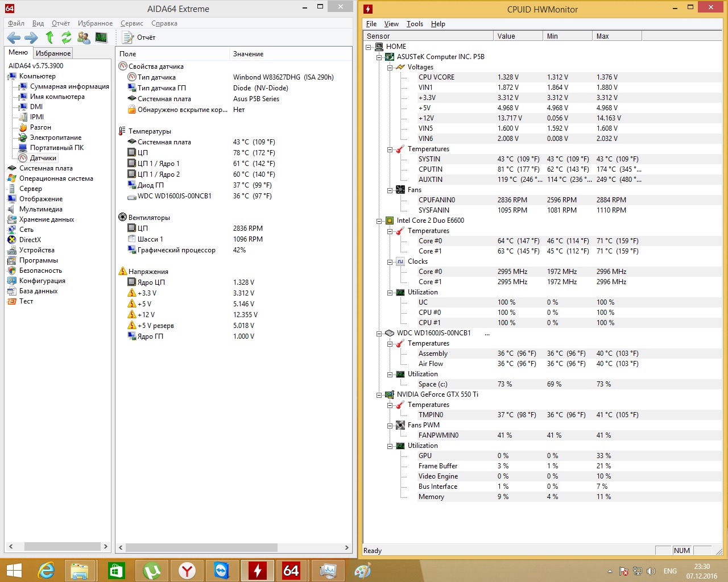Open the Help menu in HWMonitor
Viewport: 728px width, 582px height.
438,24
